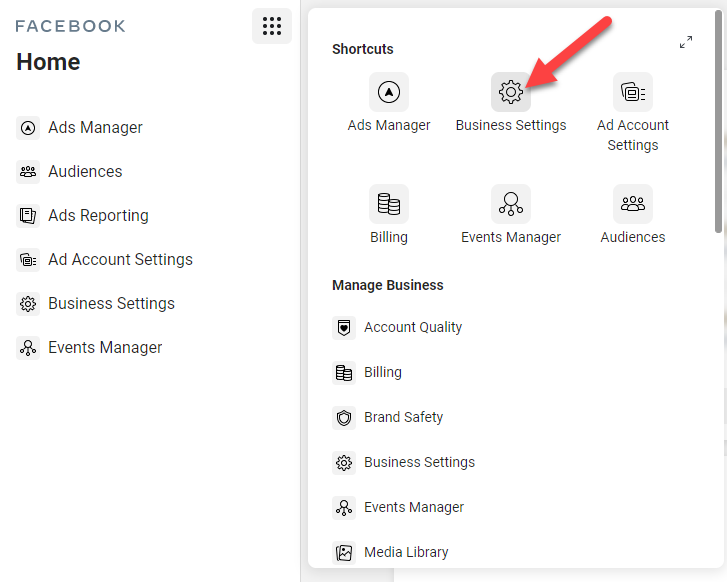Click the FACEBOOK logo text
727x582 pixels.
[x=70, y=26]
